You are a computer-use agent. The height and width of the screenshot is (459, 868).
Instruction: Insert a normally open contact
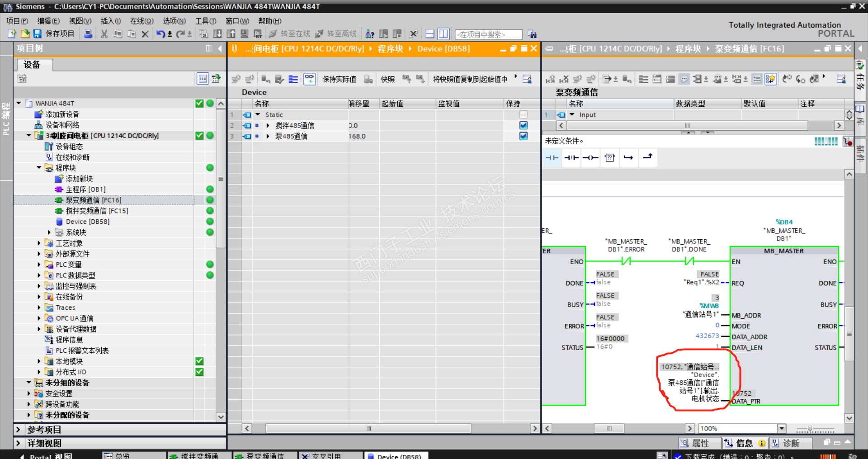[552, 158]
